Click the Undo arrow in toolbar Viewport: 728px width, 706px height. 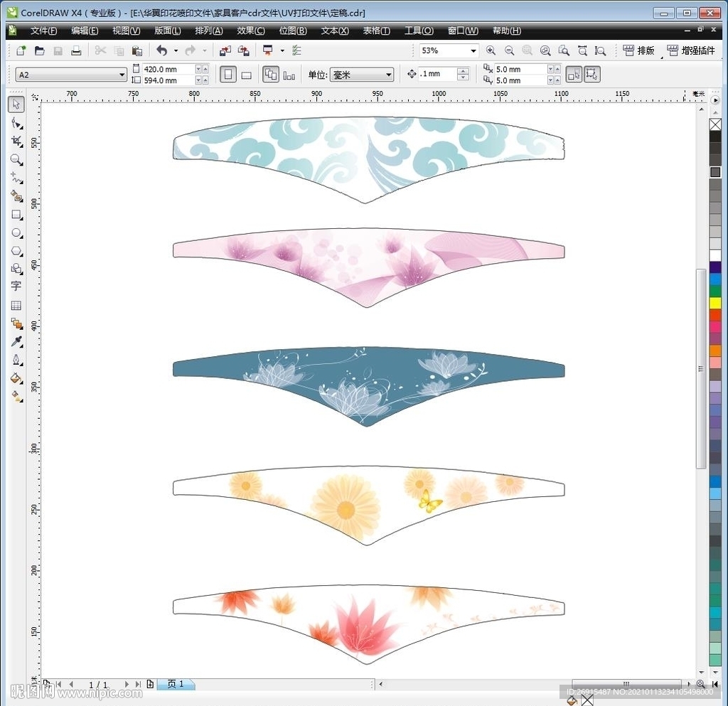[161, 50]
